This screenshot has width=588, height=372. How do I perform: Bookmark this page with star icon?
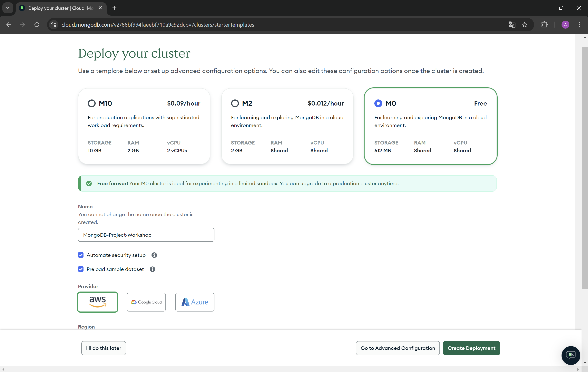tap(524, 25)
